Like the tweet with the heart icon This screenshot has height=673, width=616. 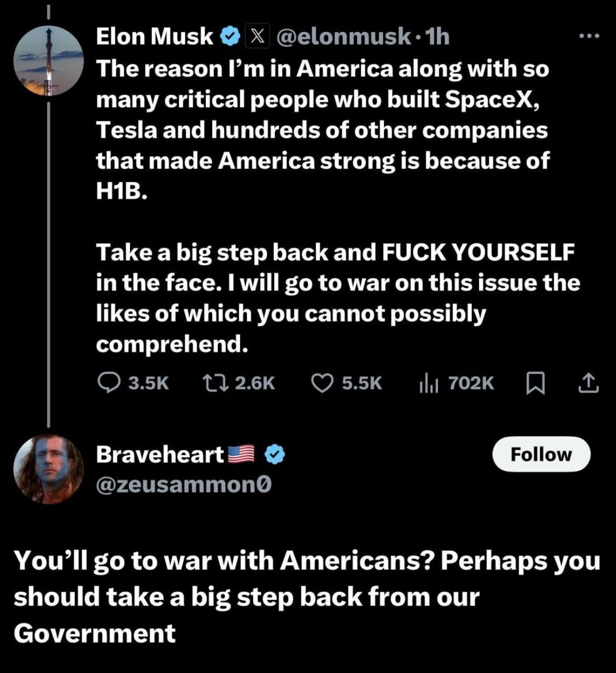click(321, 383)
